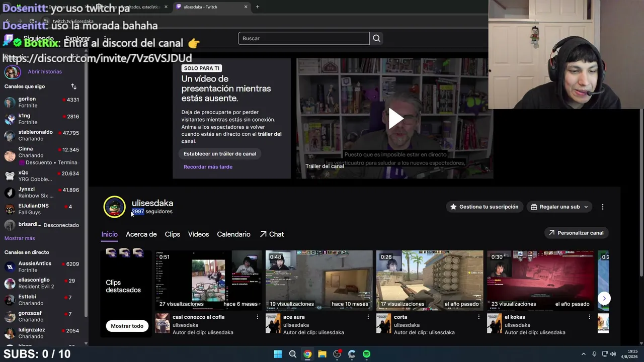
Task: Click Recordar más tarde
Action: click(208, 167)
